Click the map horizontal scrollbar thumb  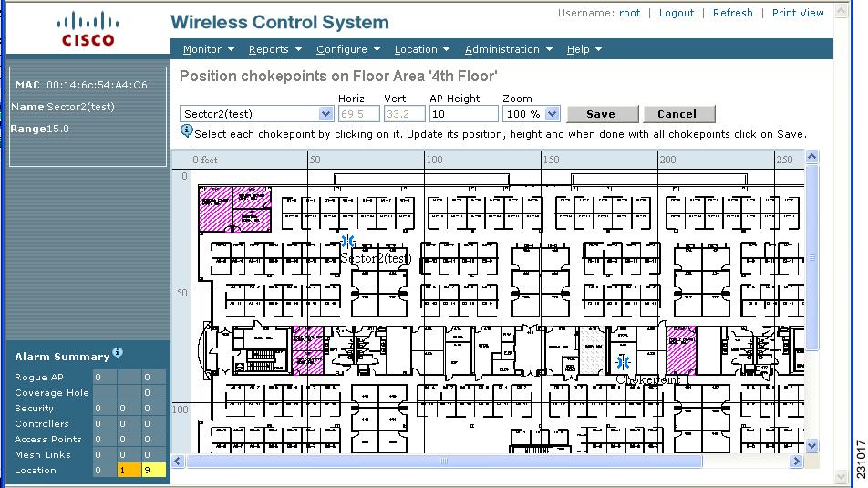click(444, 461)
